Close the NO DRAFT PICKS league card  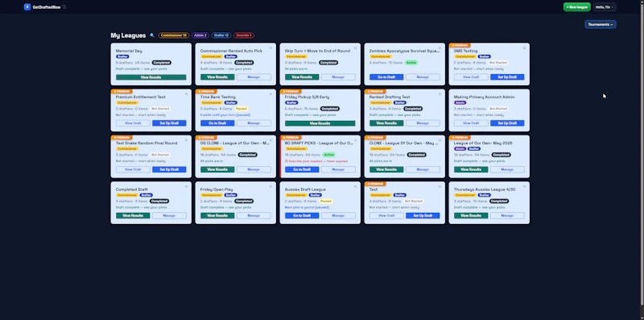pos(355,140)
